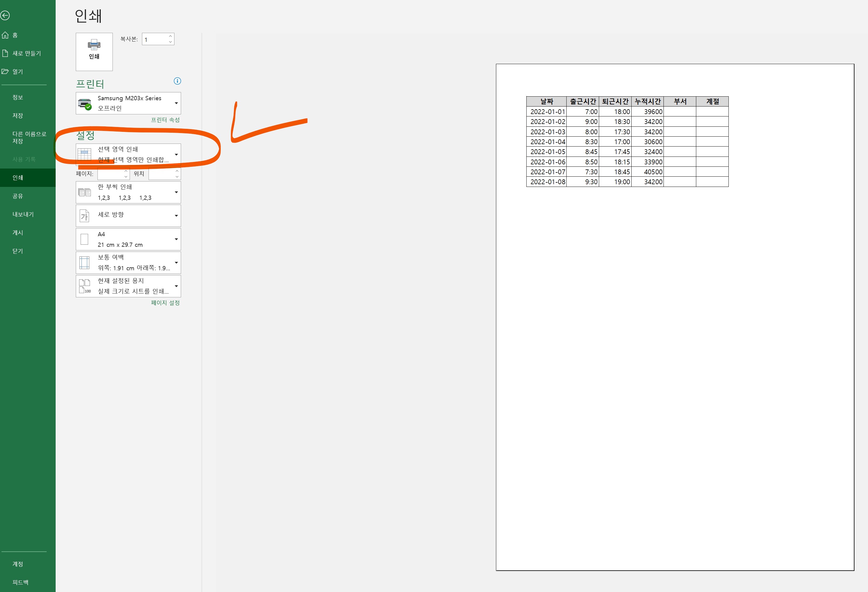Click the New document icon
The image size is (868, 592).
click(5, 54)
